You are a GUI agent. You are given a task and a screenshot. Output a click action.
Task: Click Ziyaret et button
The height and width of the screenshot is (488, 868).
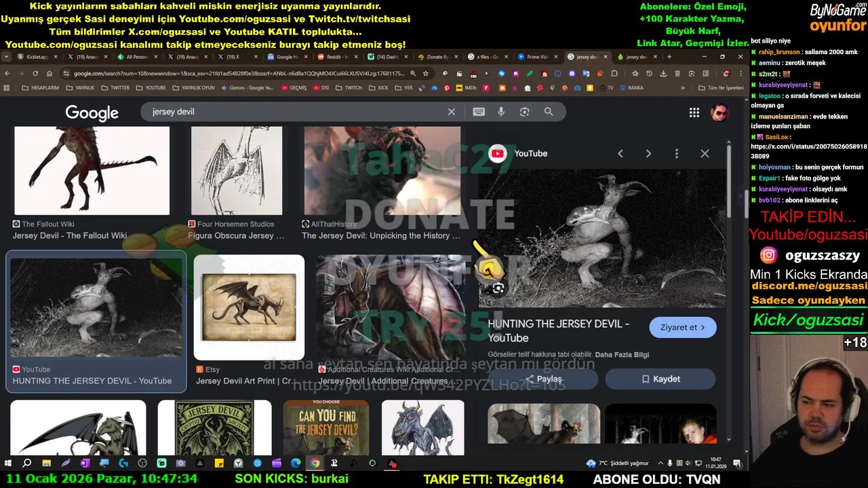tap(683, 327)
